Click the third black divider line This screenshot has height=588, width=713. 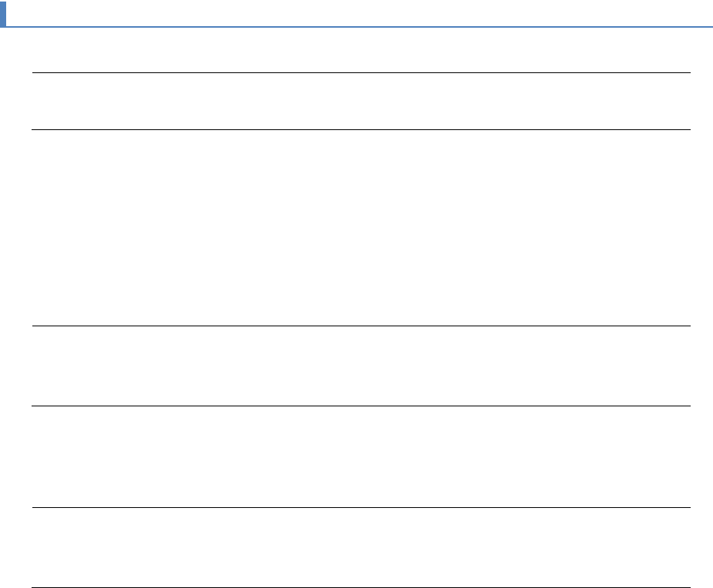360,326
